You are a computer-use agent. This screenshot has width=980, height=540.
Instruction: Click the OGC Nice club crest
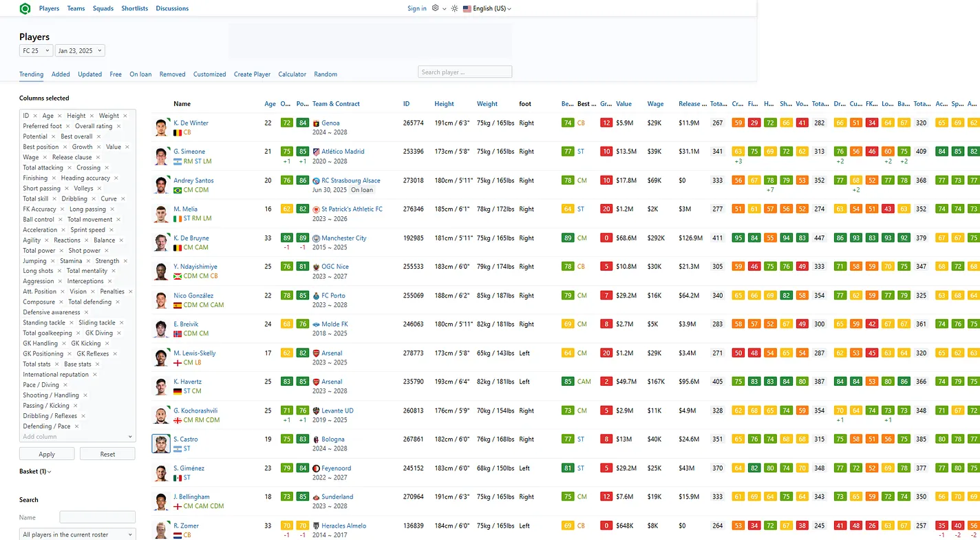tap(317, 267)
